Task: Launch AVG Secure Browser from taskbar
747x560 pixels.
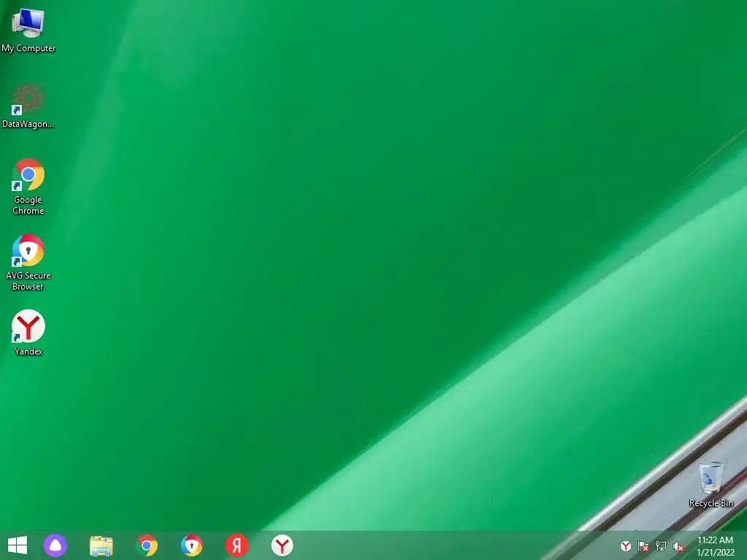Action: [192, 545]
